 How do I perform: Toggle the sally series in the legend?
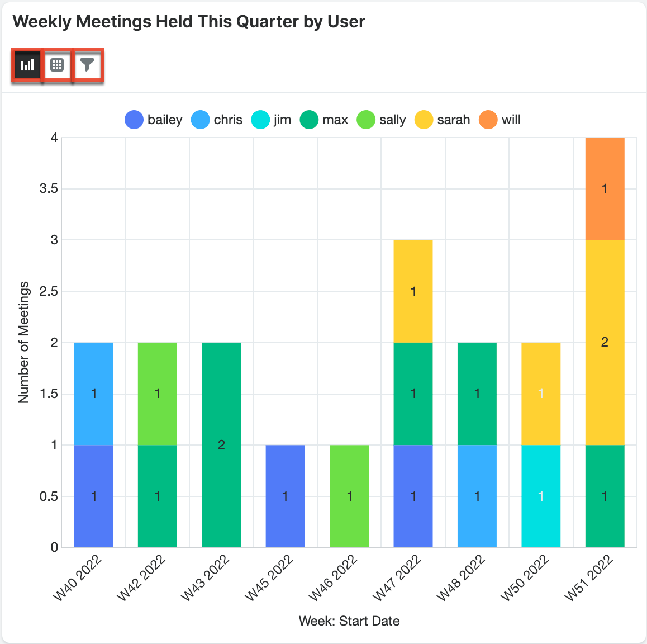coord(365,119)
